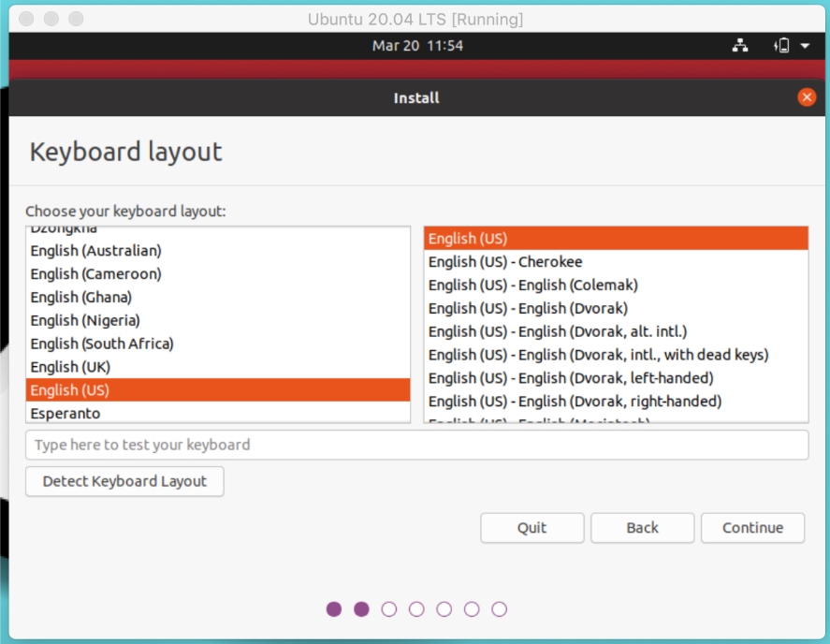This screenshot has height=644, width=830.
Task: Click the Detect Keyboard Layout button
Action: point(125,481)
